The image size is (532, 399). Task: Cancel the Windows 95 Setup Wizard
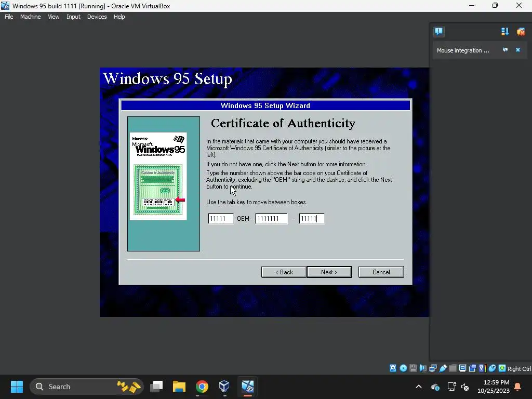pyautogui.click(x=381, y=272)
